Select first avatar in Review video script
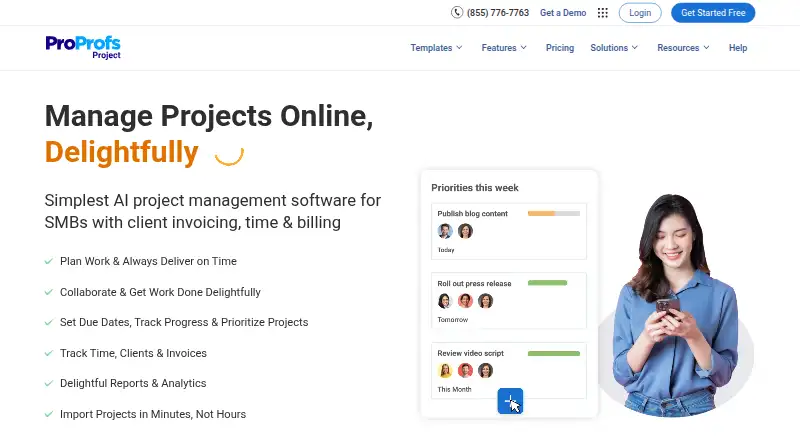This screenshot has width=800, height=440. [445, 371]
